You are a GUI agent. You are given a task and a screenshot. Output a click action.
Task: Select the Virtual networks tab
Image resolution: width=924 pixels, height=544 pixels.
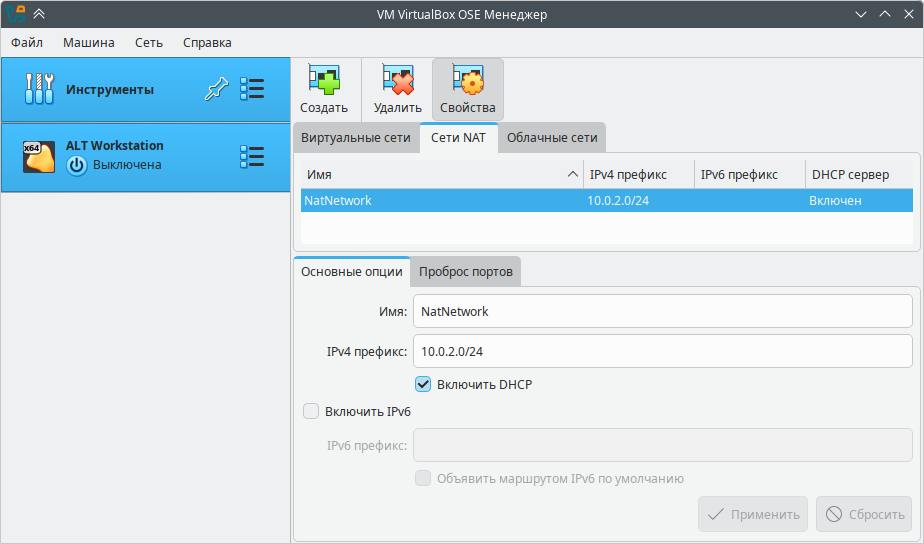pos(356,138)
